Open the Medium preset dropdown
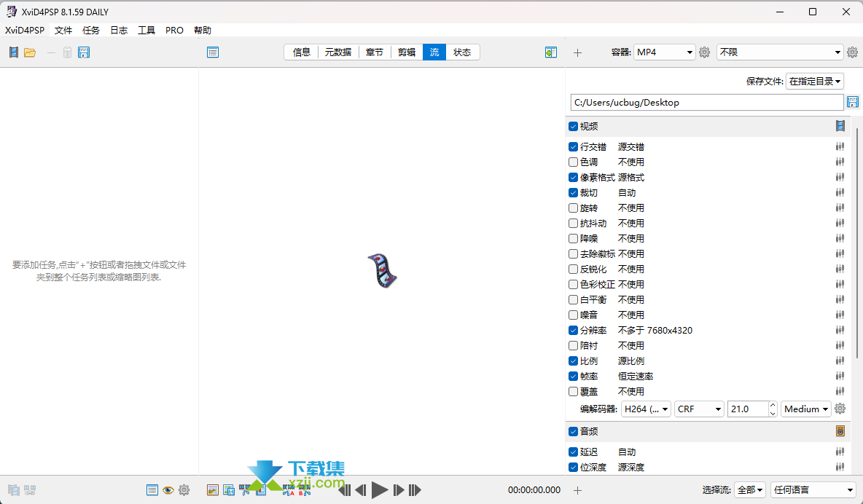 click(805, 409)
